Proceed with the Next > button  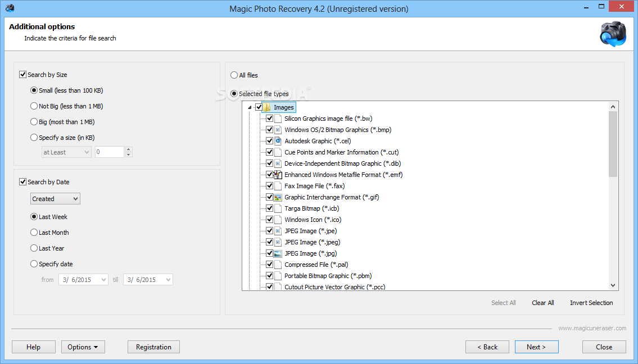pos(536,347)
